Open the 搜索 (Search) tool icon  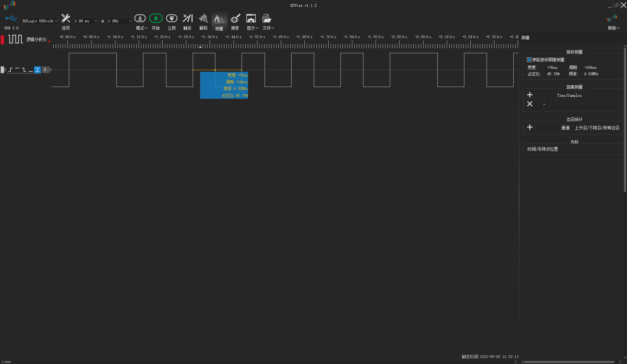point(235,18)
